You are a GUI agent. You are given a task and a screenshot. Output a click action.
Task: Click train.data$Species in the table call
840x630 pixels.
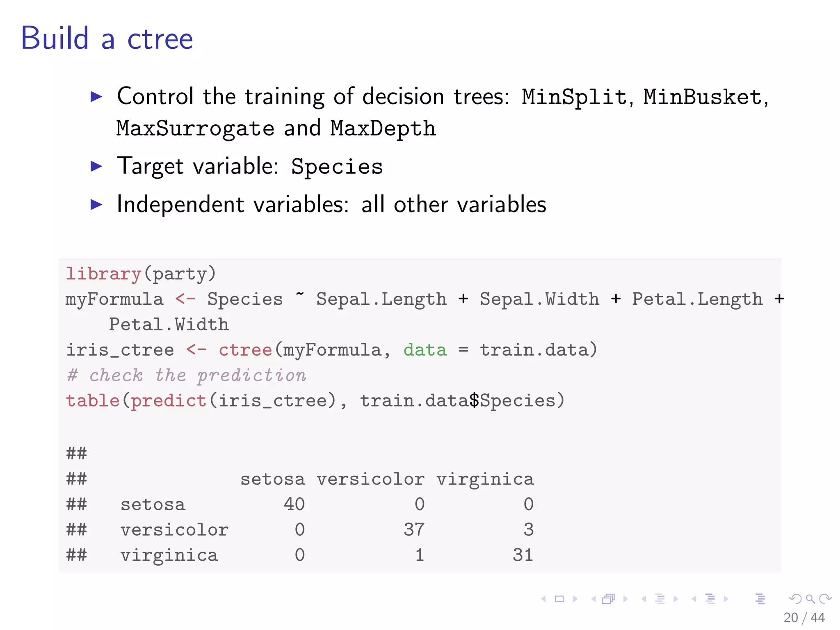point(457,401)
